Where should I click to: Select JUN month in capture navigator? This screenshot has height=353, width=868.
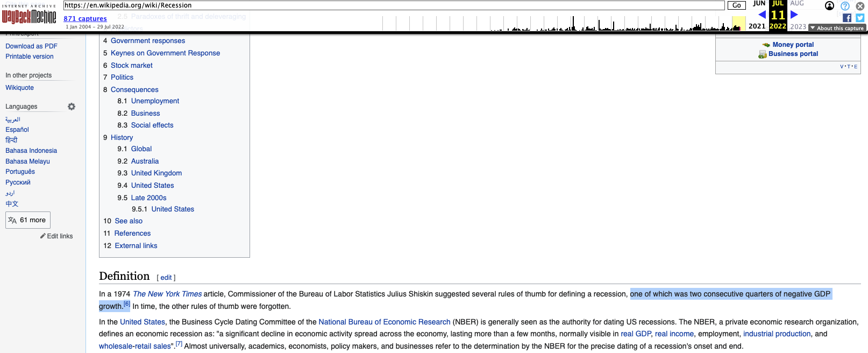point(759,4)
